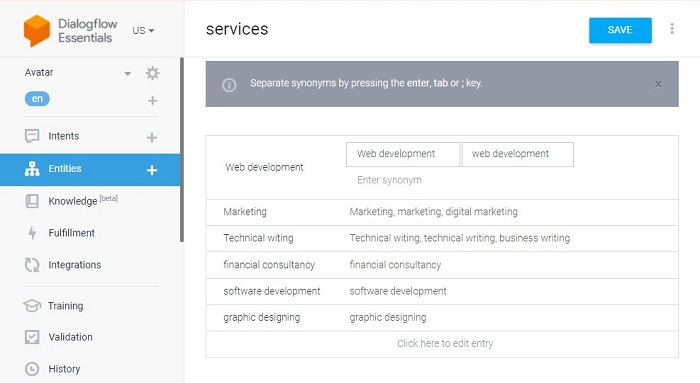Click the Fulfillment lightning bolt icon
Viewport: 700px width, 383px height.
tap(32, 233)
